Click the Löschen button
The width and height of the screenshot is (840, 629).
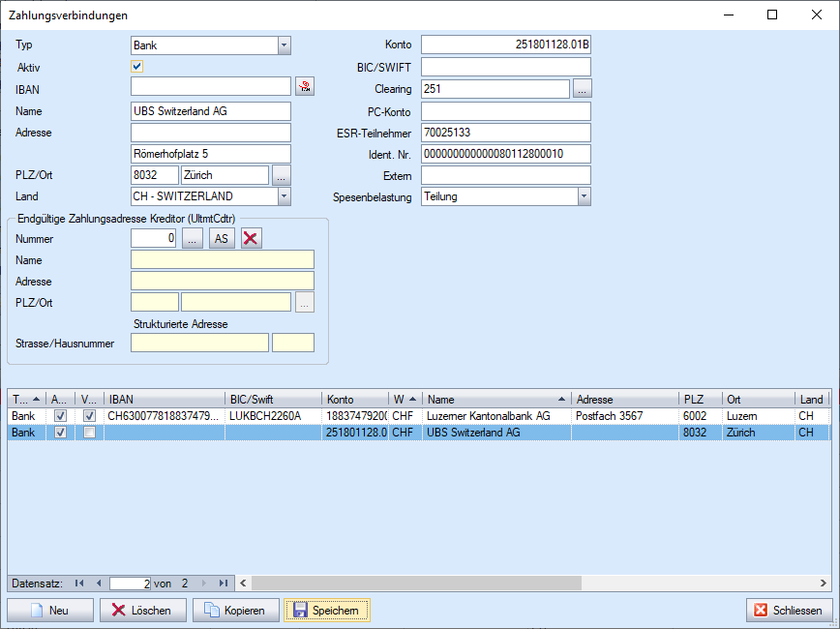pos(140,611)
